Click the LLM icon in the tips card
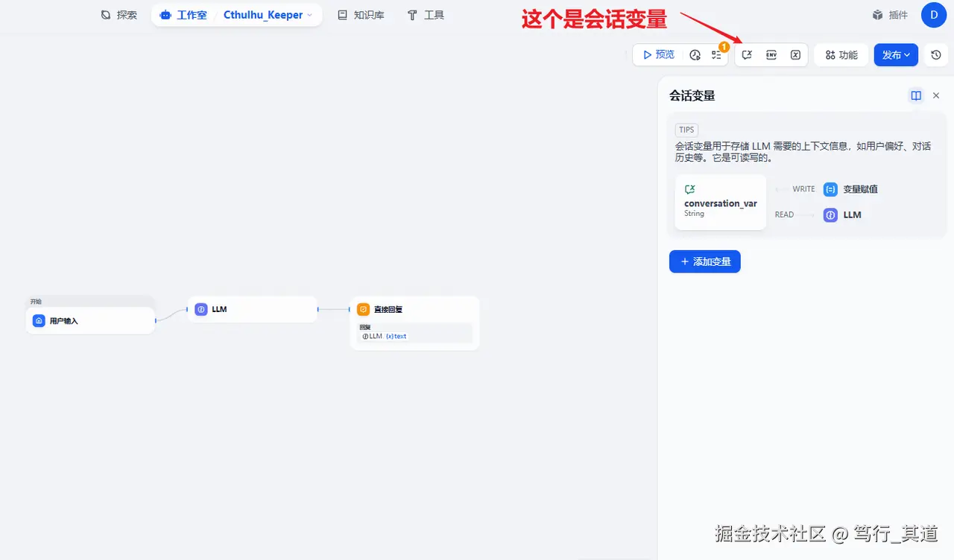The width and height of the screenshot is (954, 560). pyautogui.click(x=830, y=214)
